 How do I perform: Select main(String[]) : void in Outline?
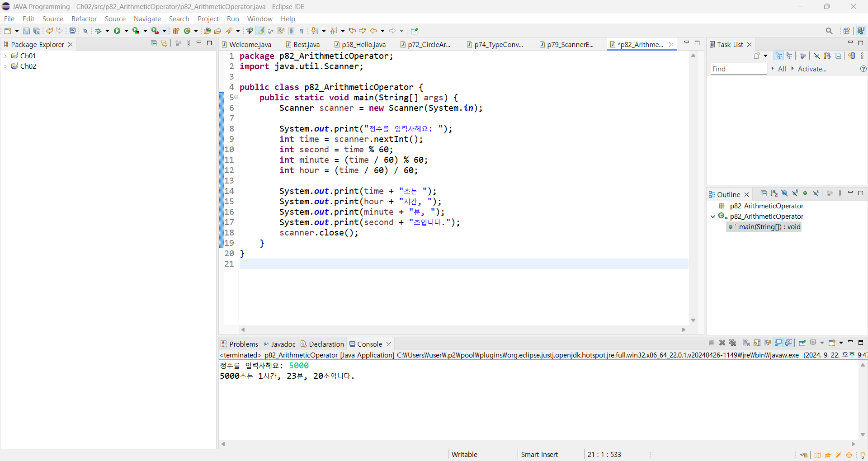764,227
